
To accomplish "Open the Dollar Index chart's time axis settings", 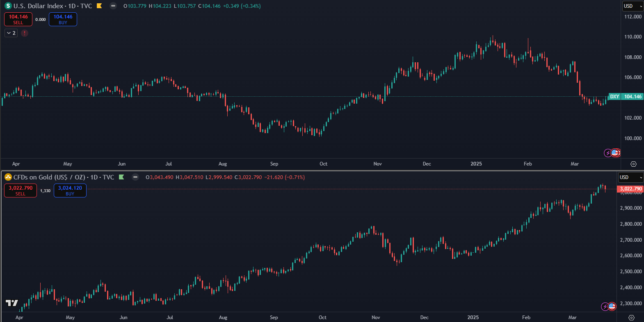I will pos(633,164).
